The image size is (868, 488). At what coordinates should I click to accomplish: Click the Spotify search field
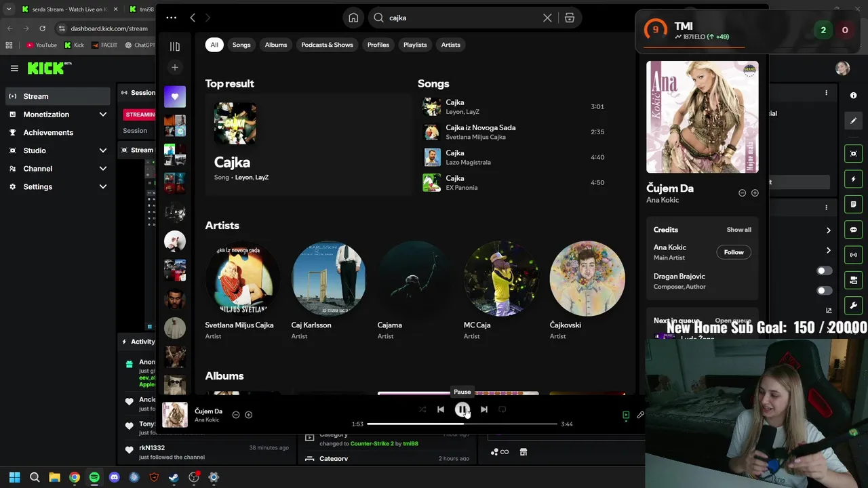coord(465,18)
